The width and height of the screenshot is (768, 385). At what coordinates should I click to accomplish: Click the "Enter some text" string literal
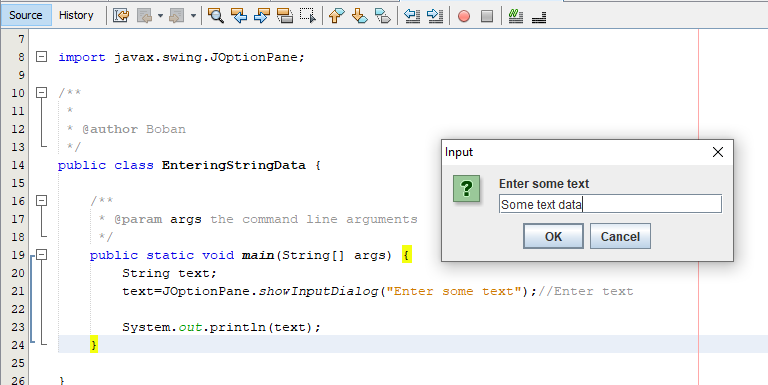(x=454, y=291)
